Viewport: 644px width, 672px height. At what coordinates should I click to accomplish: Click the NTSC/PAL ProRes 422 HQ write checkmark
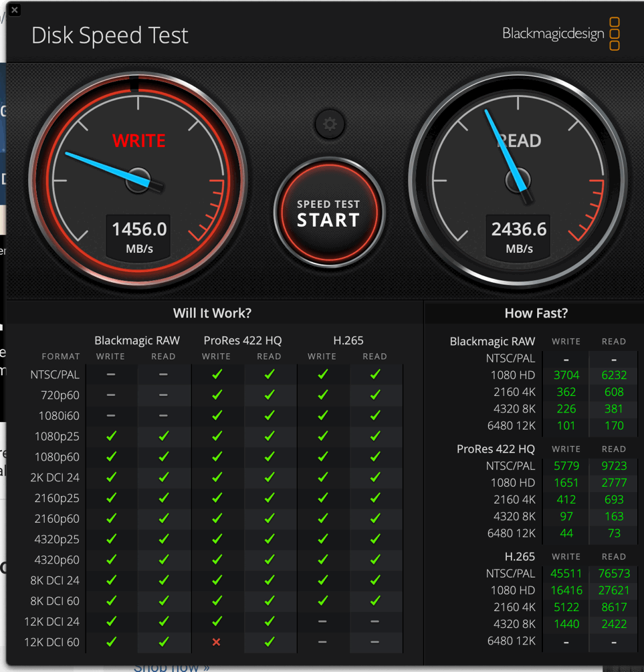(x=217, y=374)
